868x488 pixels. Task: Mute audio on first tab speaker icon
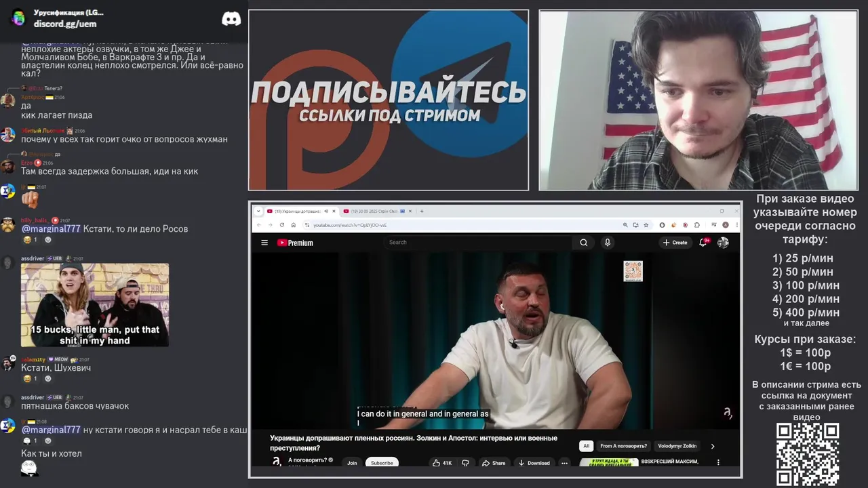click(326, 211)
